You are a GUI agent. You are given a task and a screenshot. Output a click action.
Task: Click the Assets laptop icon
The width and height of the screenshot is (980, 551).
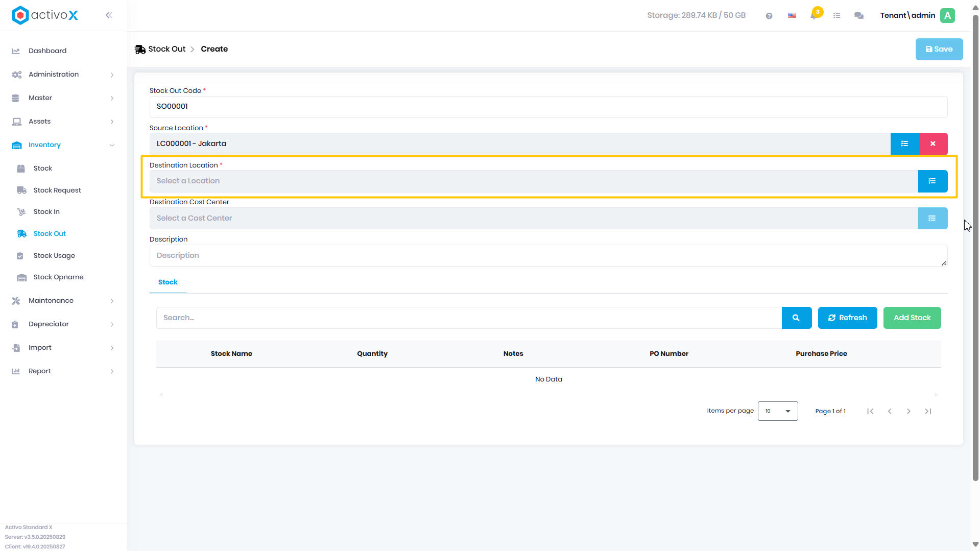coord(16,122)
